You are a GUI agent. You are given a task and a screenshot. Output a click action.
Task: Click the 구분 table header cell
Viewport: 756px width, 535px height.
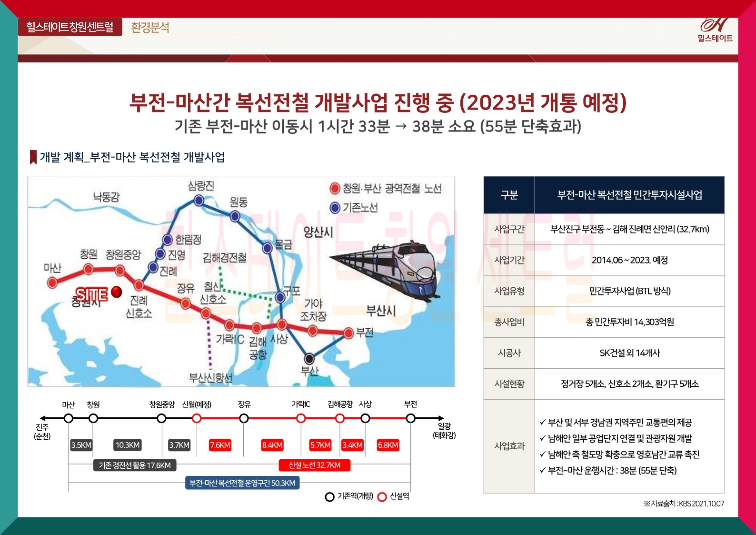pyautogui.click(x=509, y=195)
